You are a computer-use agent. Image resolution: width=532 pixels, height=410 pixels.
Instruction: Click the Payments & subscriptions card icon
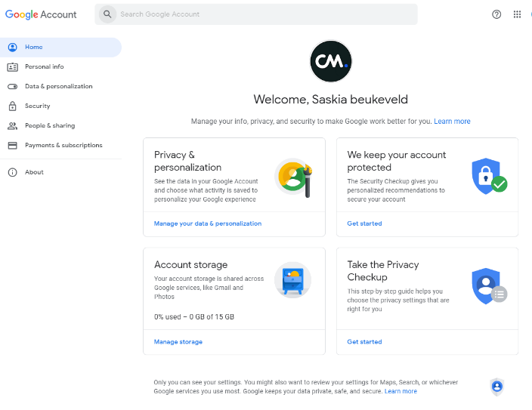click(x=12, y=145)
